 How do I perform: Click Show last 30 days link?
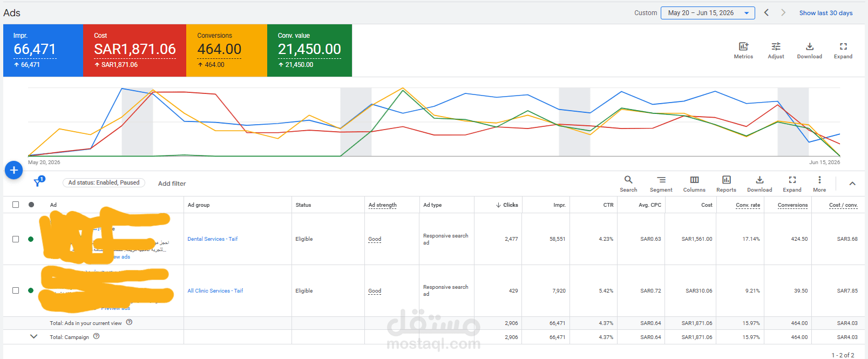826,13
